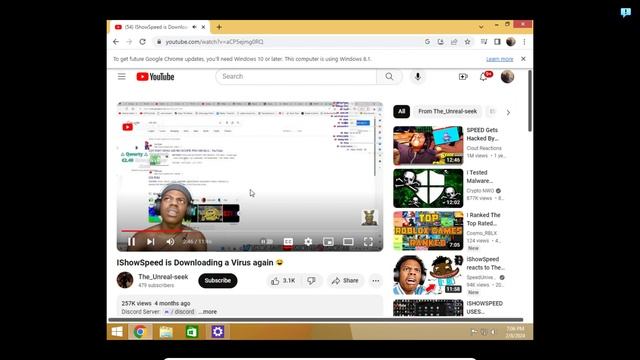Image resolution: width=640 pixels, height=360 pixels.
Task: Toggle the autoplay switch in player
Action: pyautogui.click(x=267, y=242)
